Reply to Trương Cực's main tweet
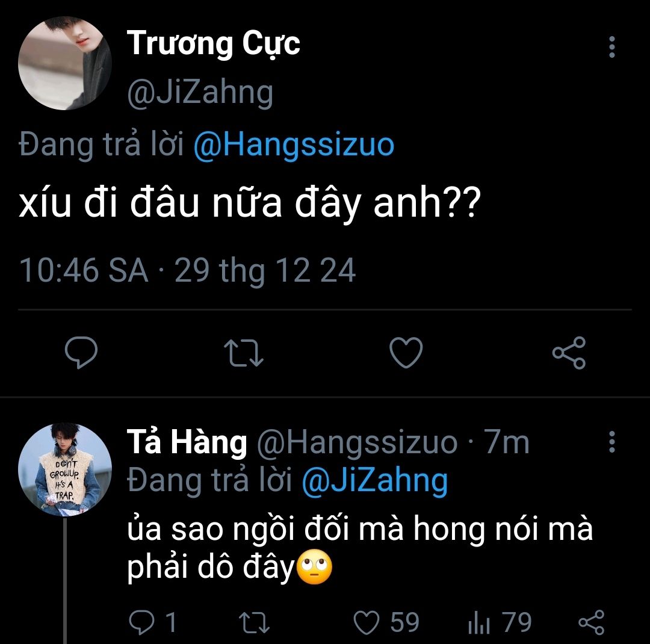This screenshot has width=650, height=644. 81,353
